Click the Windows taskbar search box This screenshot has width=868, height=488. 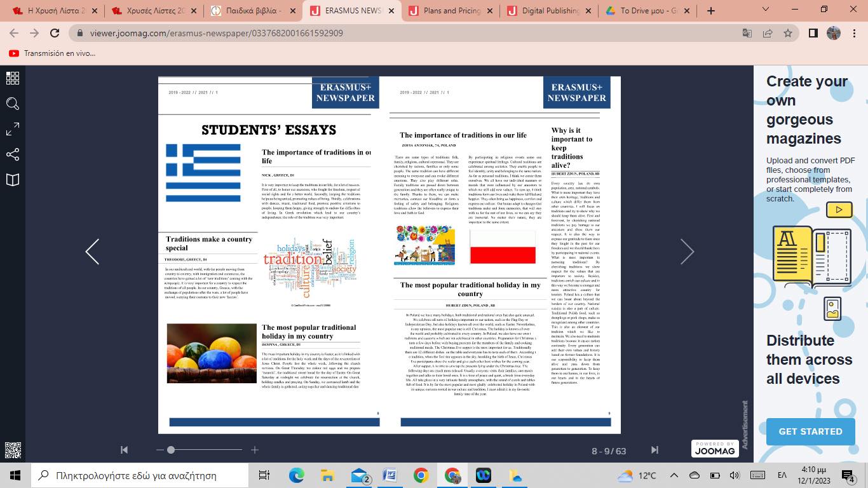click(139, 475)
